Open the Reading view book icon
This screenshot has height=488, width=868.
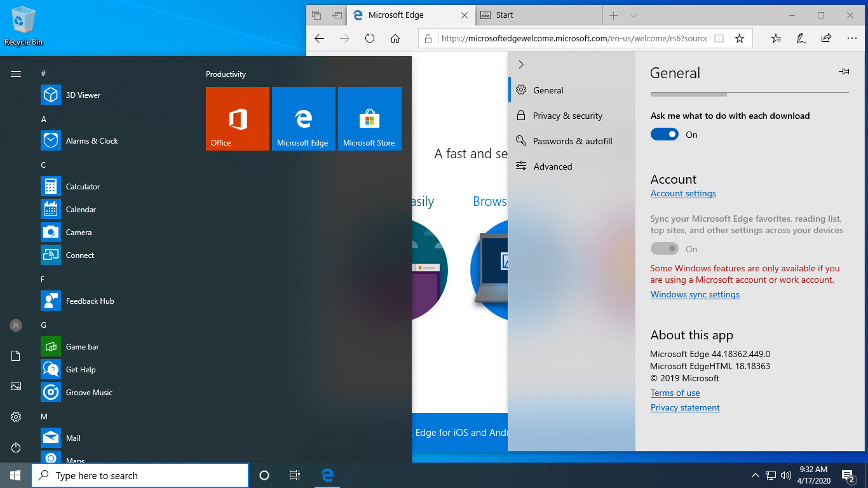[719, 38]
